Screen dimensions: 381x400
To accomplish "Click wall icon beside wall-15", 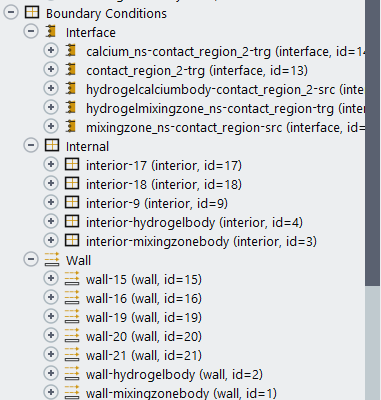I will coord(72,278).
